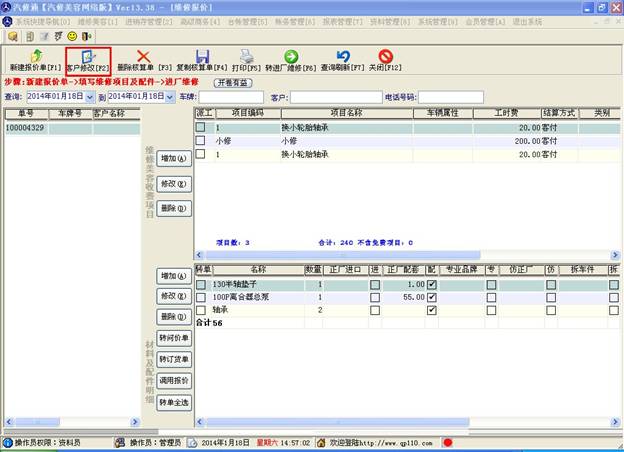
Task: Click the 转进厂维修 [F6] green arrow icon
Action: (291, 58)
